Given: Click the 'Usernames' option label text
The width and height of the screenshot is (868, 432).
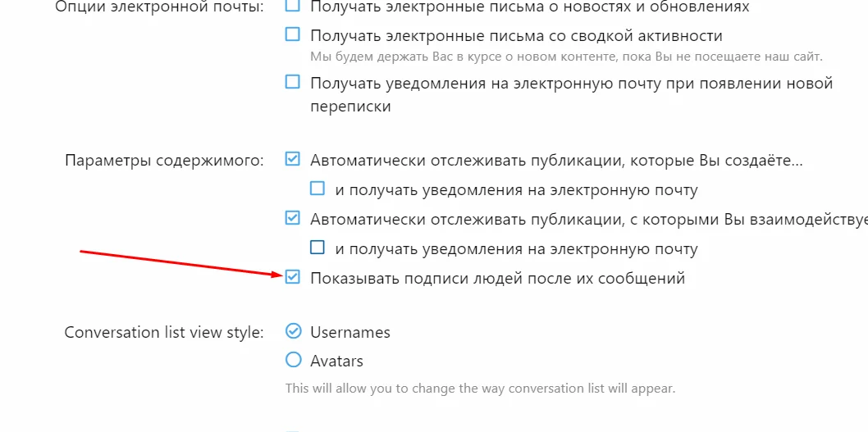Looking at the screenshot, I should click(x=350, y=332).
